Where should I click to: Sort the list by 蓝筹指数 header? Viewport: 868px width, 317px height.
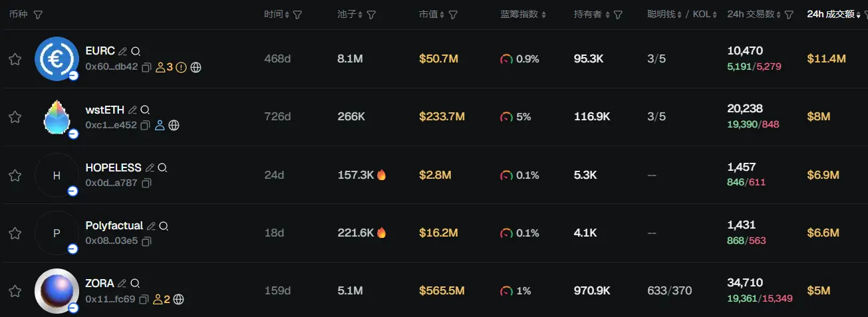coord(523,15)
